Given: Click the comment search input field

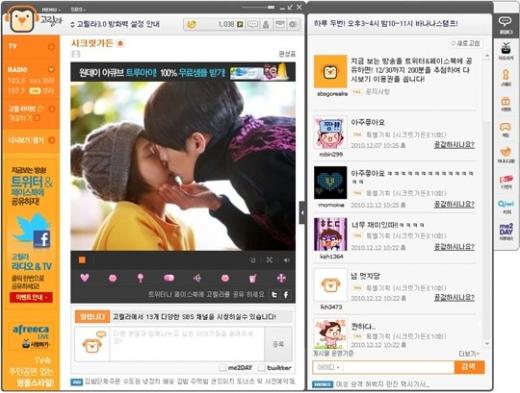Looking at the screenshot, I should click(x=398, y=367).
